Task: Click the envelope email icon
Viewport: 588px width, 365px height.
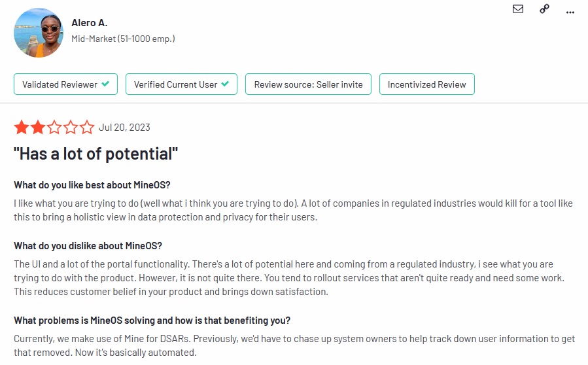Action: (518, 9)
